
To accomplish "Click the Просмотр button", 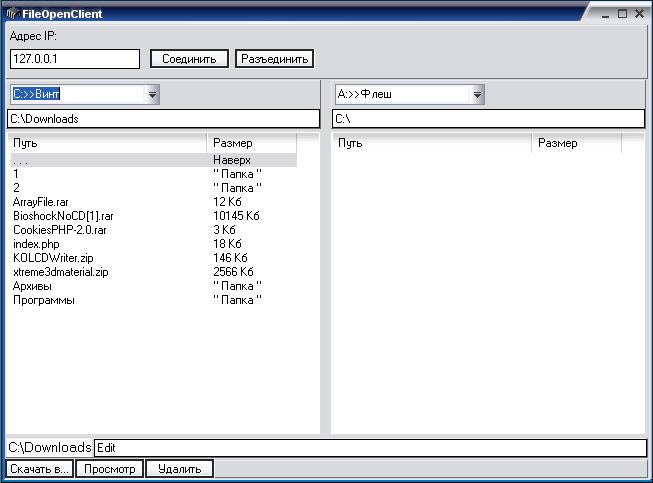I will [110, 469].
